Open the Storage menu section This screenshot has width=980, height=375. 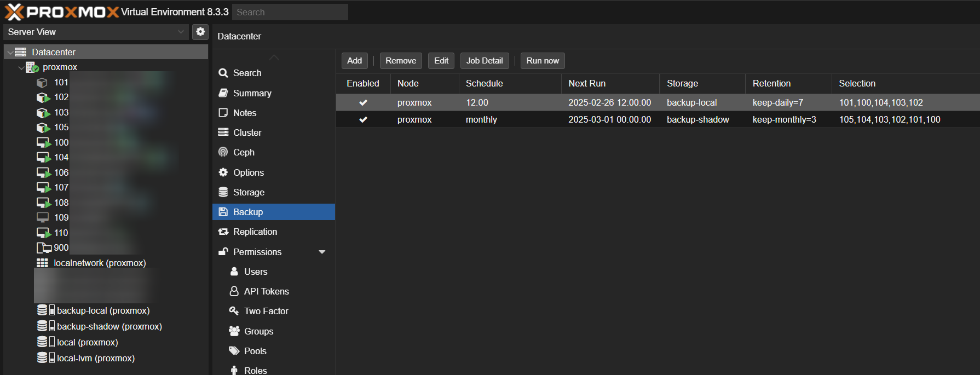[249, 192]
